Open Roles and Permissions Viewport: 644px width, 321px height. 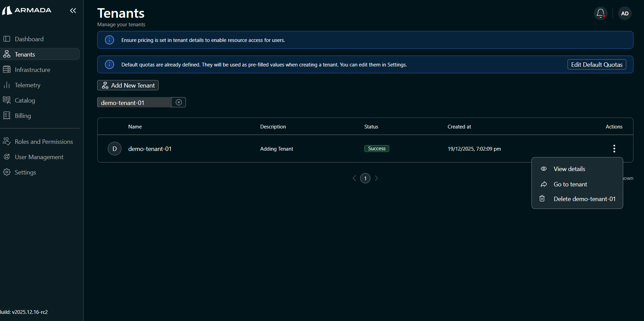click(44, 142)
